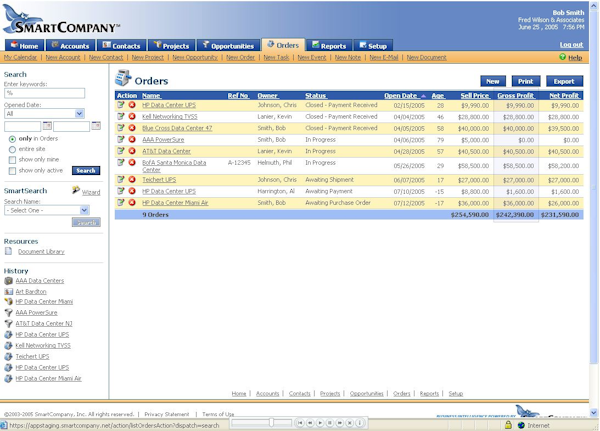Check the 'show only mine' checkbox
Viewport: 600px width, 431px height.
[12, 160]
